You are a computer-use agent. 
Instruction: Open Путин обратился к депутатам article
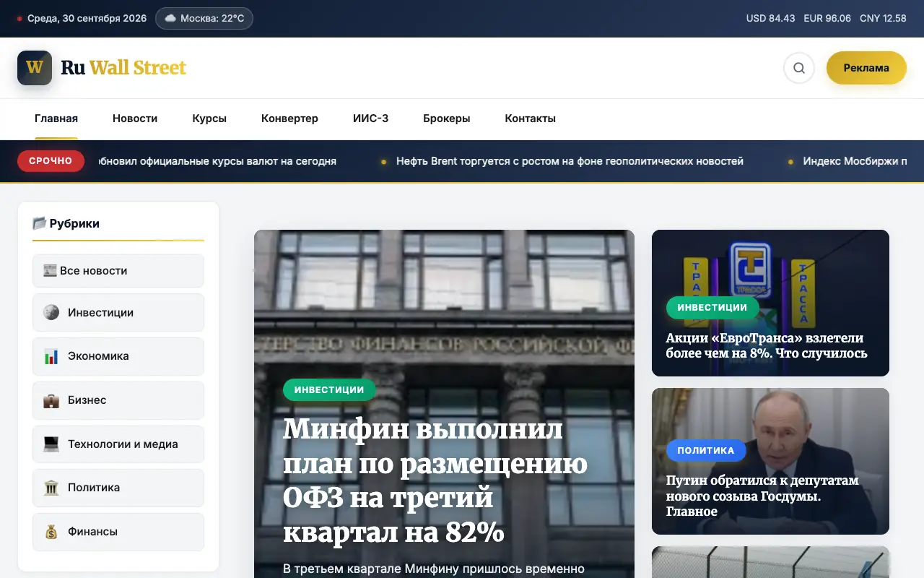pos(762,496)
